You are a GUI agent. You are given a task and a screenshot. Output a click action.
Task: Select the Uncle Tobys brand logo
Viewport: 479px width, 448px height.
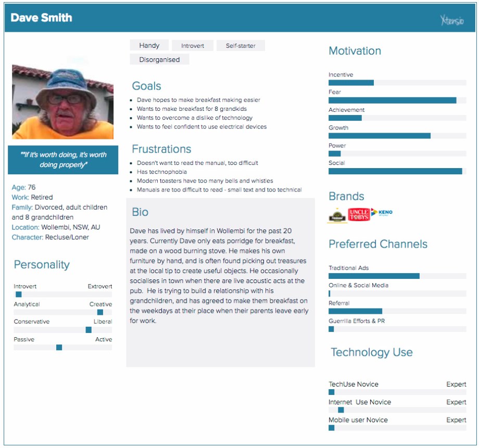coord(359,214)
